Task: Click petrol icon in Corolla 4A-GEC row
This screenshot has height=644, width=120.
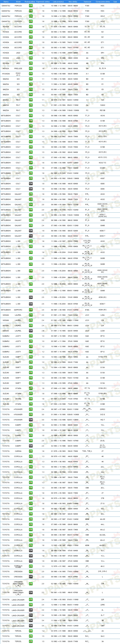Action: click(31, 545)
